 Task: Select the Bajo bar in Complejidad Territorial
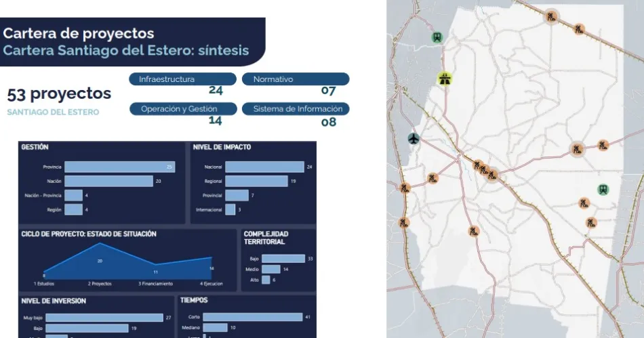(x=283, y=258)
